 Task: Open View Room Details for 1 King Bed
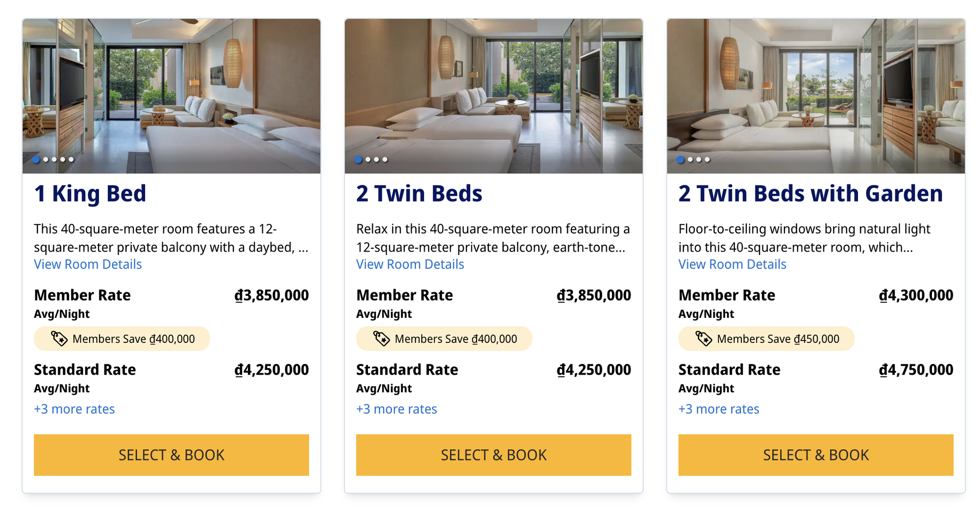coord(88,264)
